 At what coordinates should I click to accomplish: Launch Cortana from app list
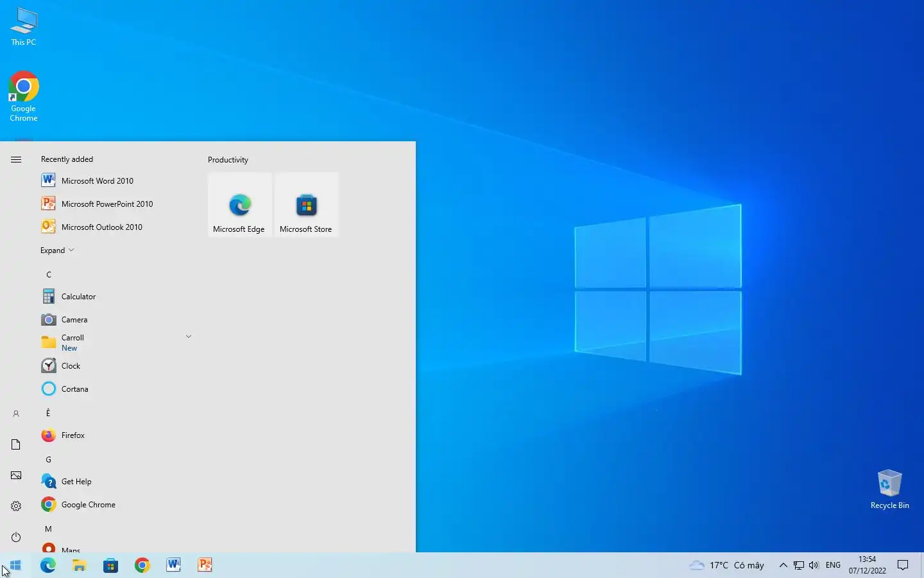tap(116, 389)
